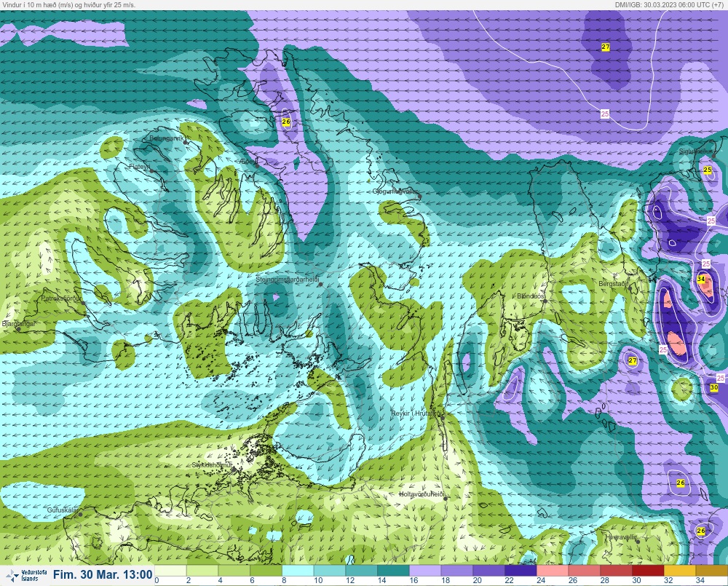Select the forecast time Fim. 30 Mar. 13:00
Image resolution: width=728 pixels, height=586 pixels.
tap(103, 575)
